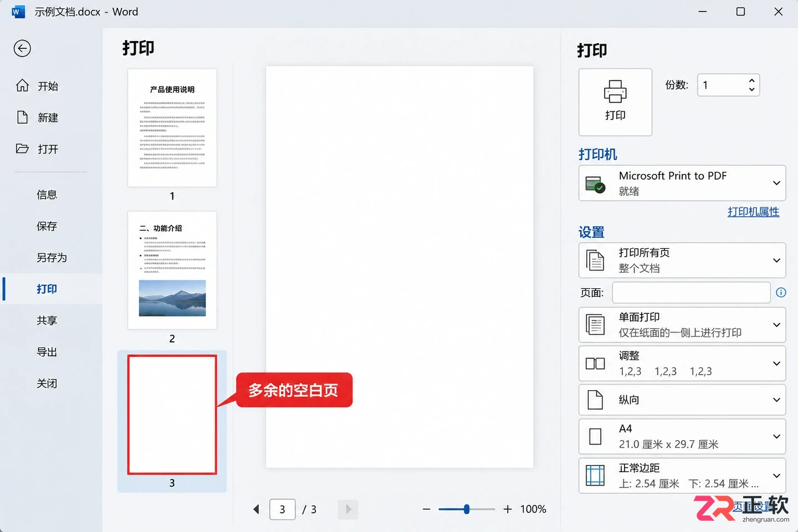Click the Word app icon in title bar

coord(18,12)
